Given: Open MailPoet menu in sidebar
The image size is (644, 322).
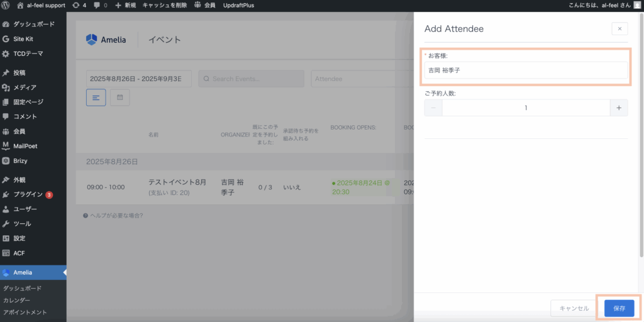Looking at the screenshot, I should (25, 146).
